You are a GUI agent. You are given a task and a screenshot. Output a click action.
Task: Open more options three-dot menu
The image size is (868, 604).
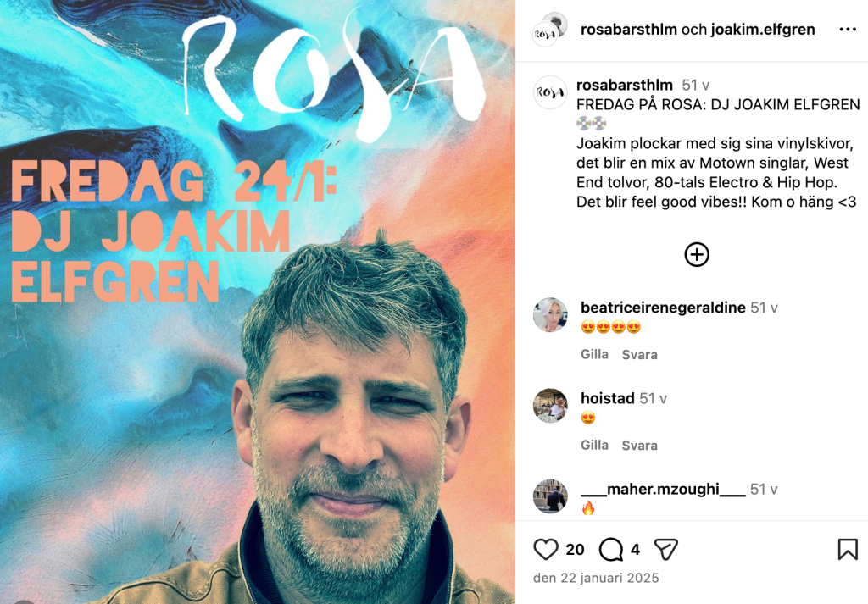[x=848, y=30]
